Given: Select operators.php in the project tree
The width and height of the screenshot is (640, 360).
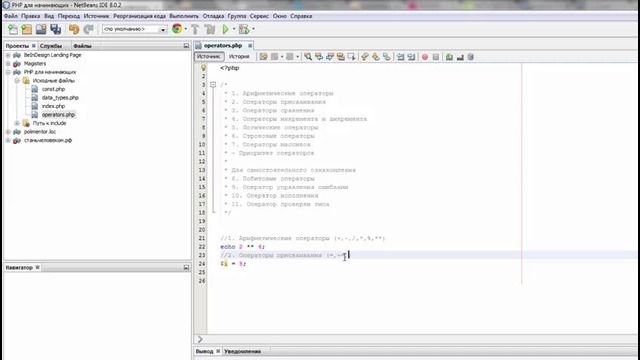Looking at the screenshot, I should [58, 115].
